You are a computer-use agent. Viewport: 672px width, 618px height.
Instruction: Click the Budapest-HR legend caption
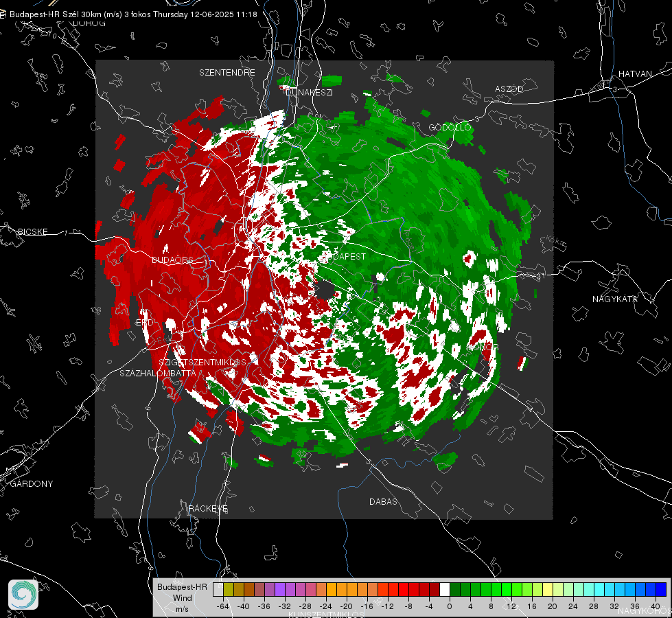182,586
